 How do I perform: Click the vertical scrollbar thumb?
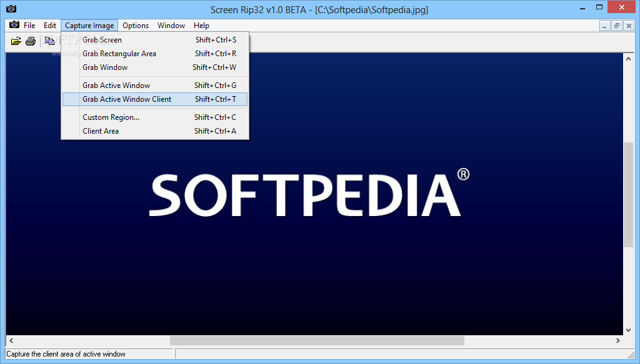pos(628,194)
